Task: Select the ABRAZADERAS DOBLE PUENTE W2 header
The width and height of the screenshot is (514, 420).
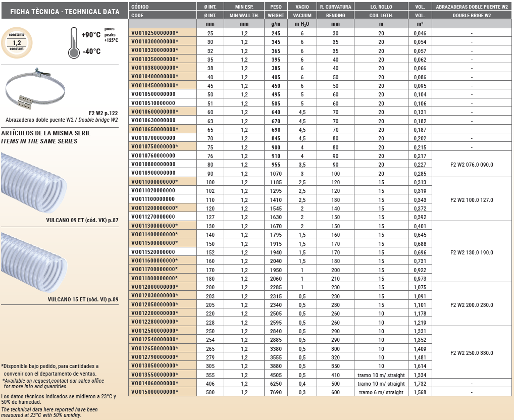Action: 472,7
